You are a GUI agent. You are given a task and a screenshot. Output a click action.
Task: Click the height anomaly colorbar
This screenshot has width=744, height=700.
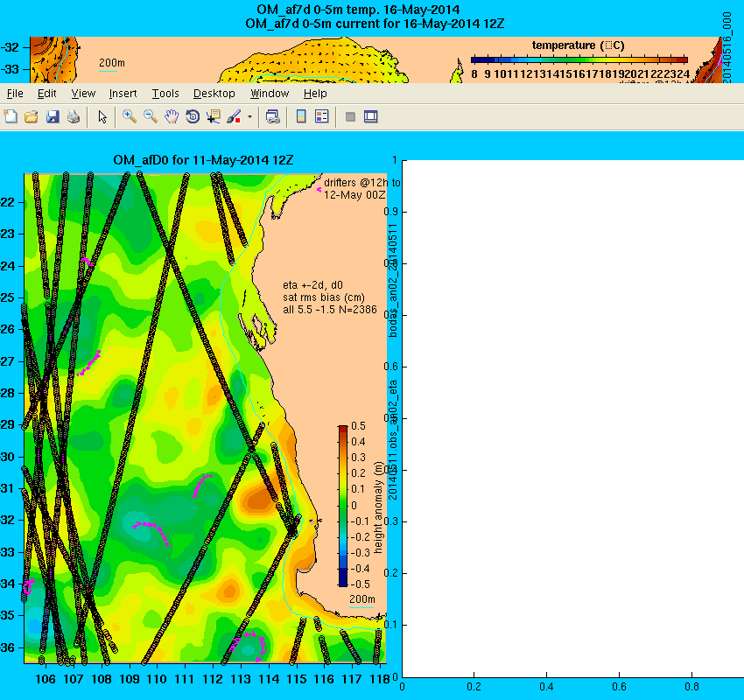click(x=342, y=506)
